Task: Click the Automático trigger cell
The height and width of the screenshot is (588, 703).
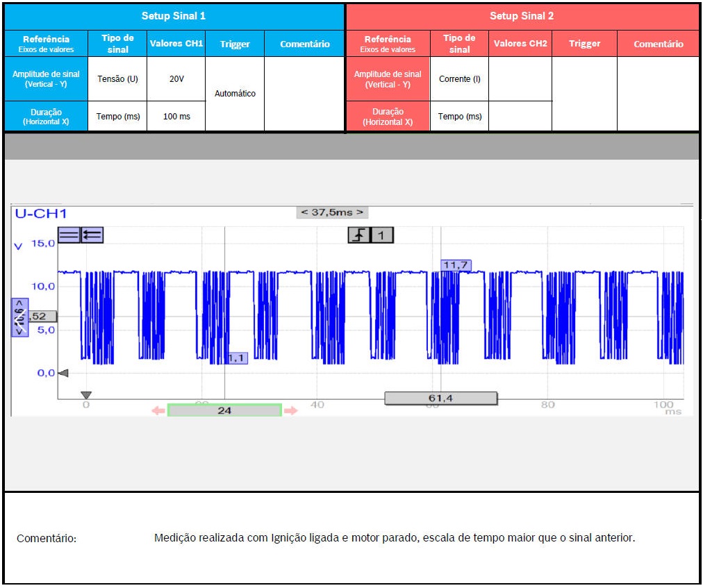Action: (235, 94)
